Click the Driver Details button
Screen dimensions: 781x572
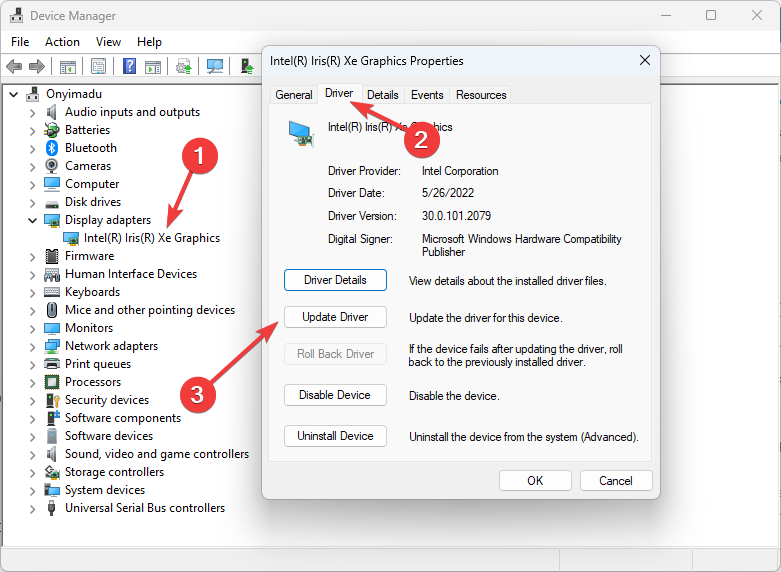coord(335,280)
